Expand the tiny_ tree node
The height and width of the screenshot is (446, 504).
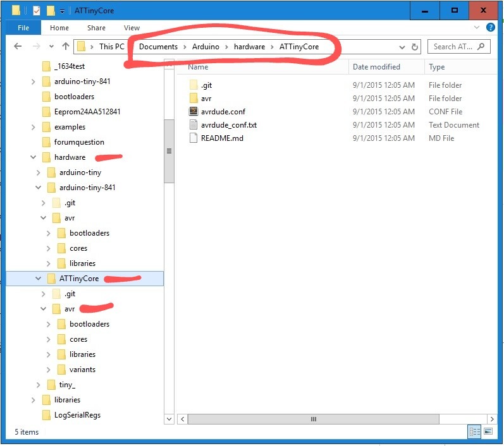[x=38, y=385]
